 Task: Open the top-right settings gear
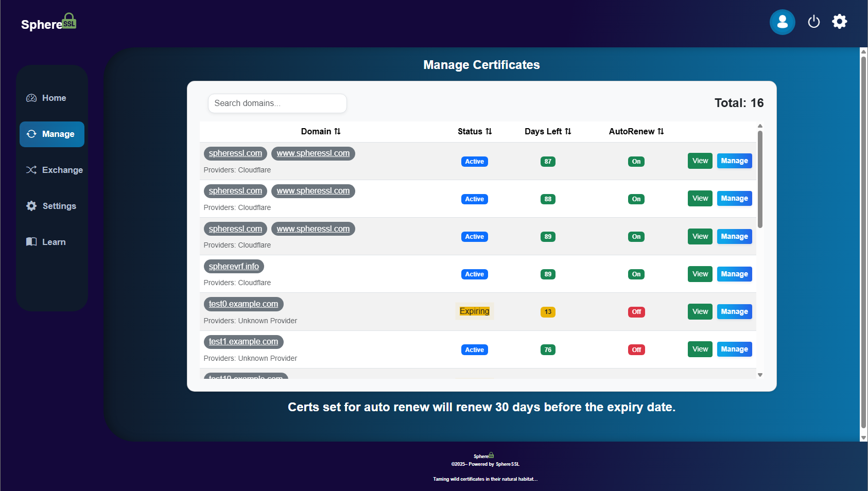pyautogui.click(x=839, y=21)
